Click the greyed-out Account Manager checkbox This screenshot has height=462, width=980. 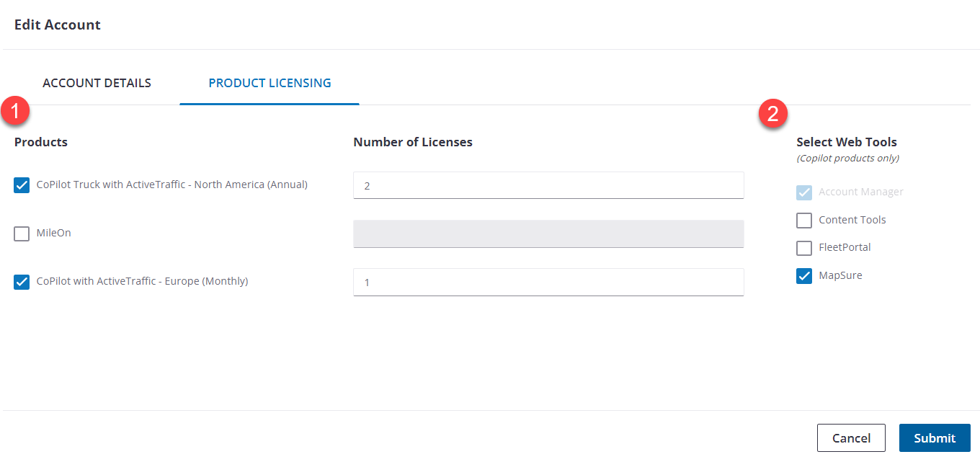(804, 192)
